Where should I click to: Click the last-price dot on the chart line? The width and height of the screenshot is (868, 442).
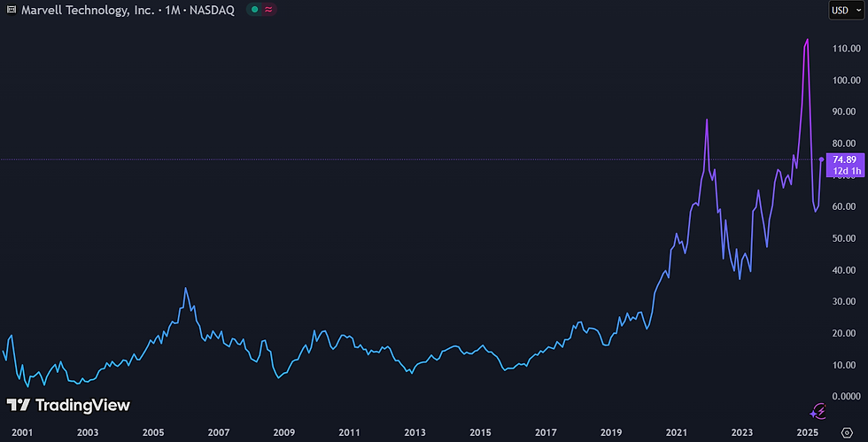(x=822, y=159)
